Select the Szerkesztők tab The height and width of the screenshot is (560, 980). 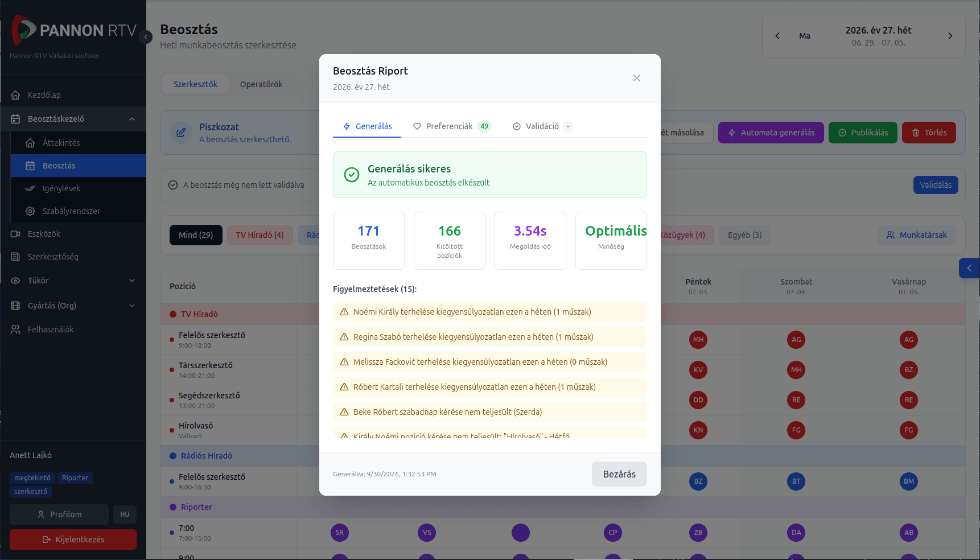195,84
